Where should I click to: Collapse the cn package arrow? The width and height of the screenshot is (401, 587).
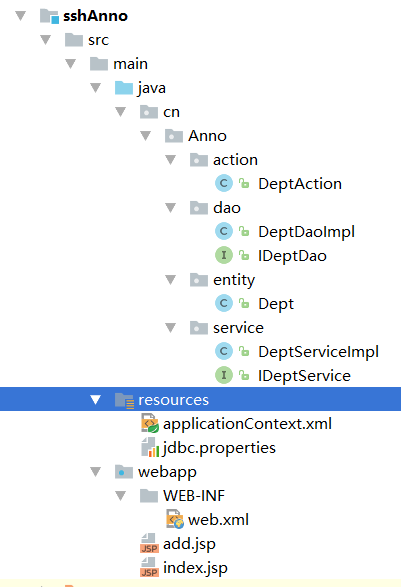(121, 112)
